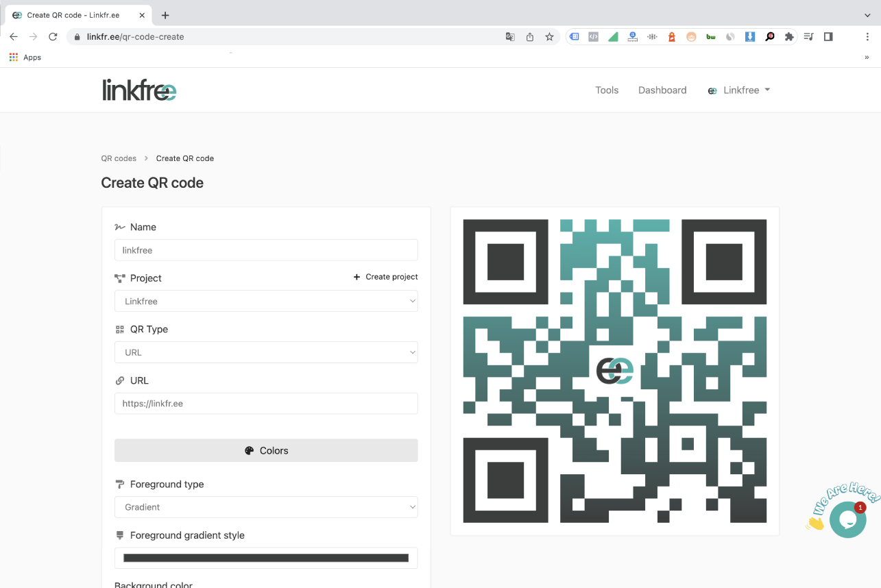Viewport: 881px width, 588px height.
Task: Open the green triangle extension
Action: click(613, 37)
